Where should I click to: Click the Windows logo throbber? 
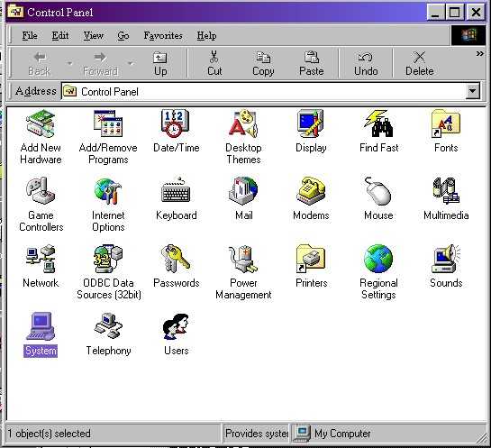[x=468, y=35]
